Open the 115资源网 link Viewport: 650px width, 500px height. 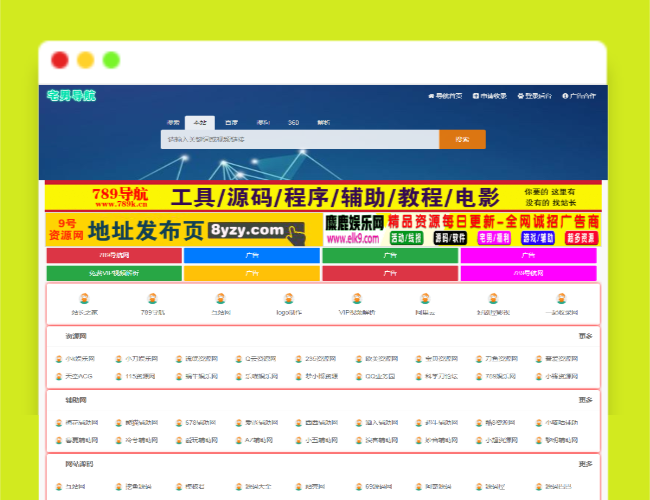(140, 376)
